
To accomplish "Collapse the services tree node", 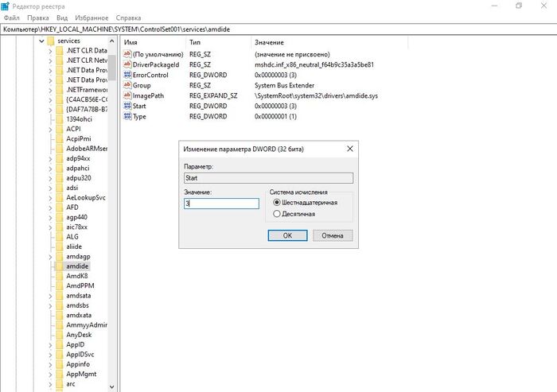I will (41, 41).
